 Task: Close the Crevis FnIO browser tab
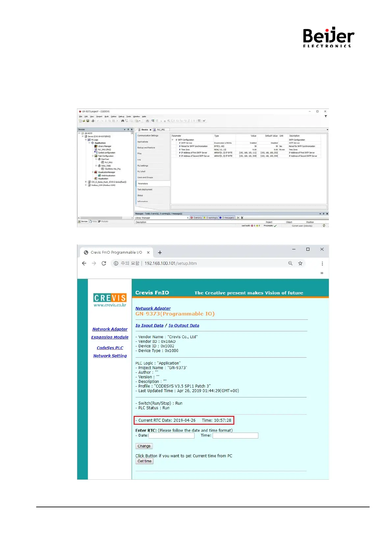click(x=148, y=252)
